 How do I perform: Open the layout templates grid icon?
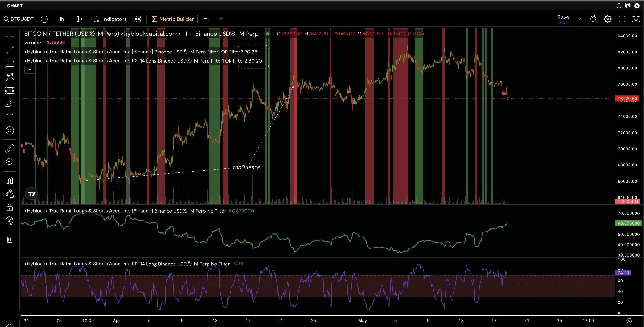(137, 19)
